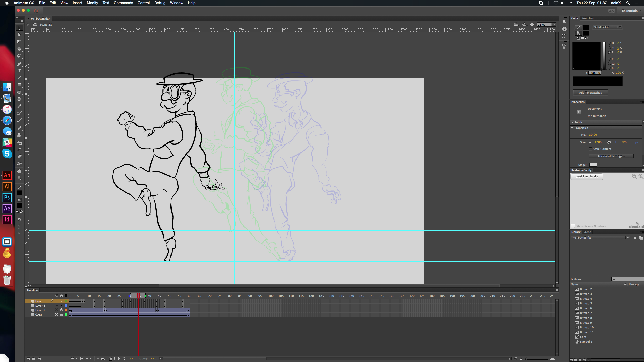Image resolution: width=644 pixels, height=362 pixels.
Task: Select the Free Transform tool
Action: [x=19, y=42]
